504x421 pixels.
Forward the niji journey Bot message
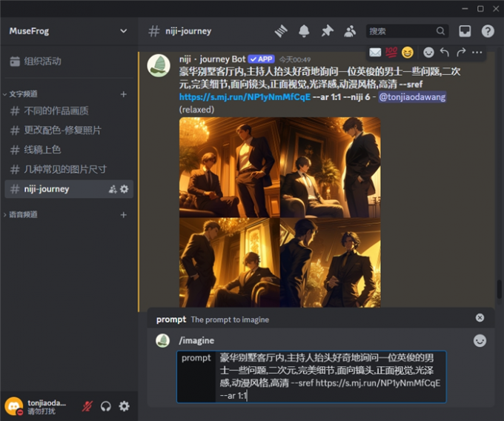[x=461, y=52]
